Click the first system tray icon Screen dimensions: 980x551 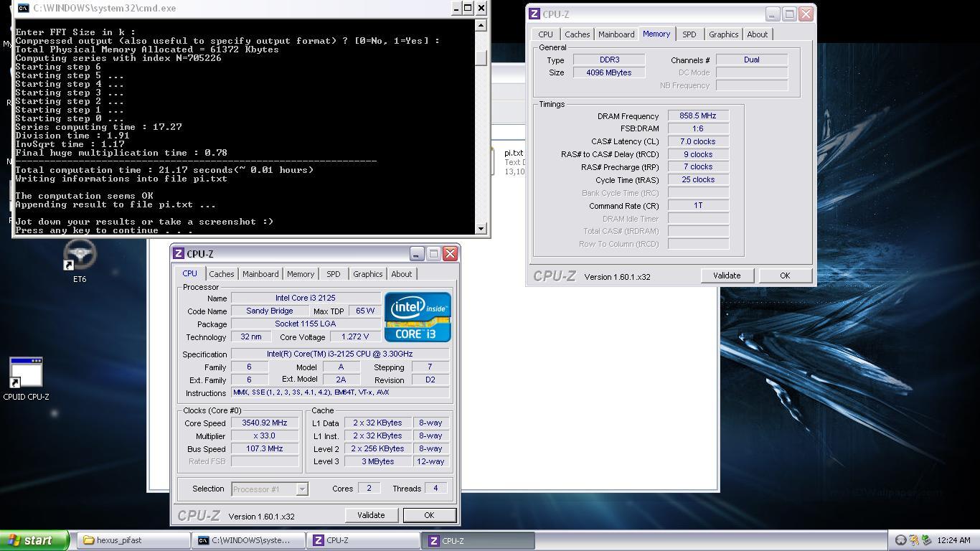[901, 540]
